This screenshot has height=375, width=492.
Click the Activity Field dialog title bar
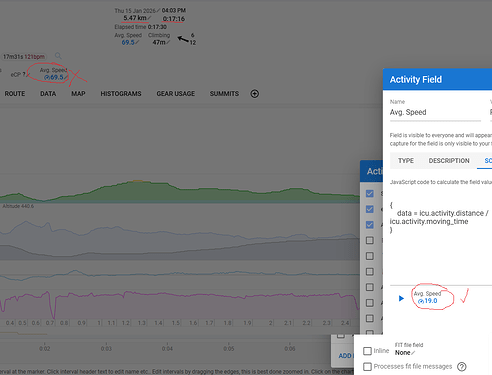coord(437,79)
